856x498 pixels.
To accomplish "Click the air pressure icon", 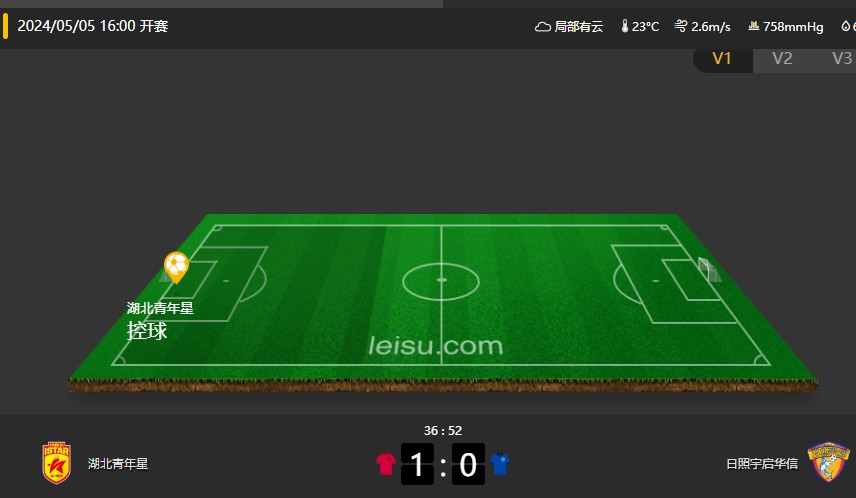I will (753, 26).
